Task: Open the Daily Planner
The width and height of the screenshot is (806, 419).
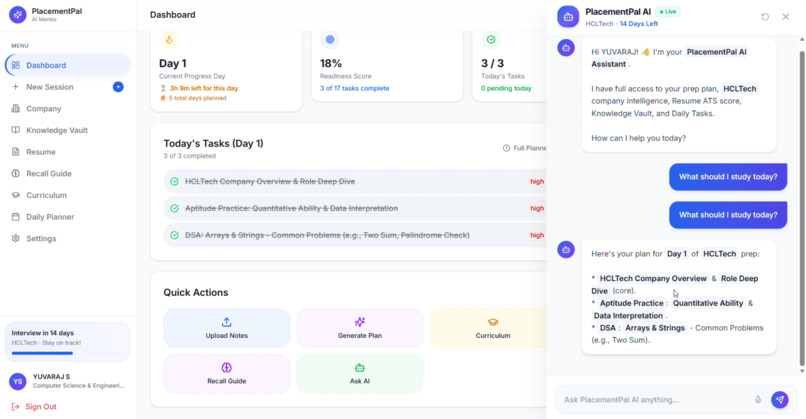Action: pos(67,216)
